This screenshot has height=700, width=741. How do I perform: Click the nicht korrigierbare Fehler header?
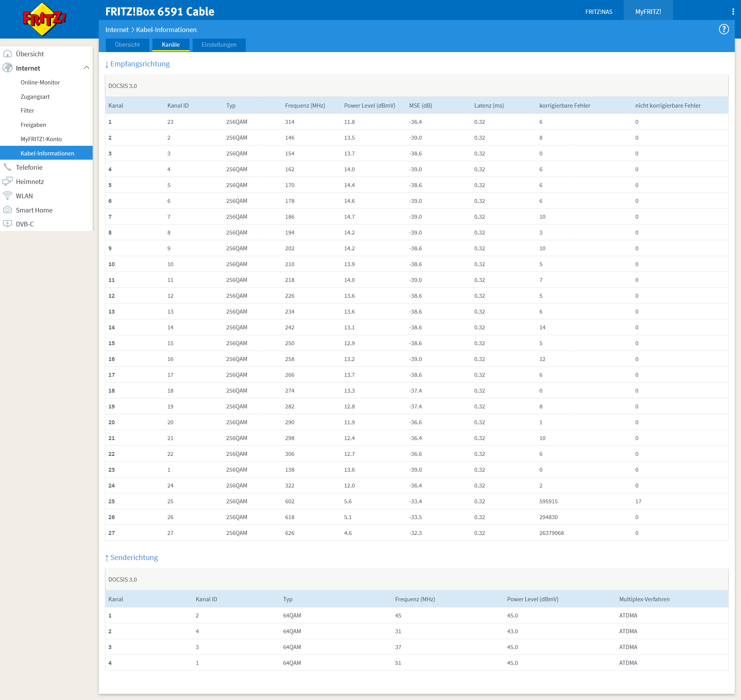point(668,106)
